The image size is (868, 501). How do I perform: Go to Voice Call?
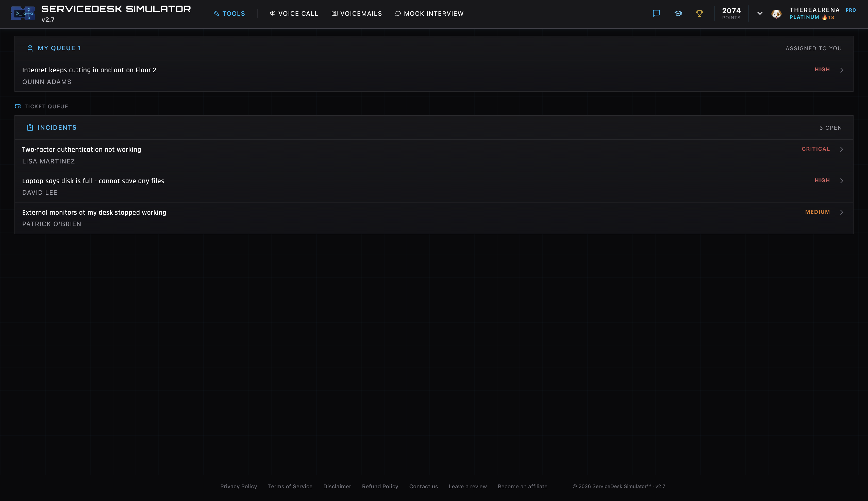[294, 13]
